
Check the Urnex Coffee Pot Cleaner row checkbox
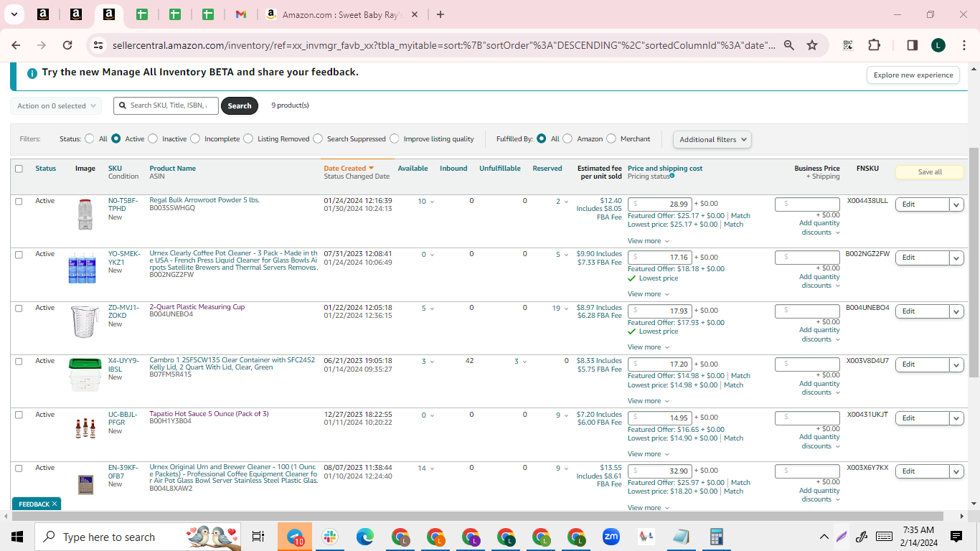coord(19,254)
